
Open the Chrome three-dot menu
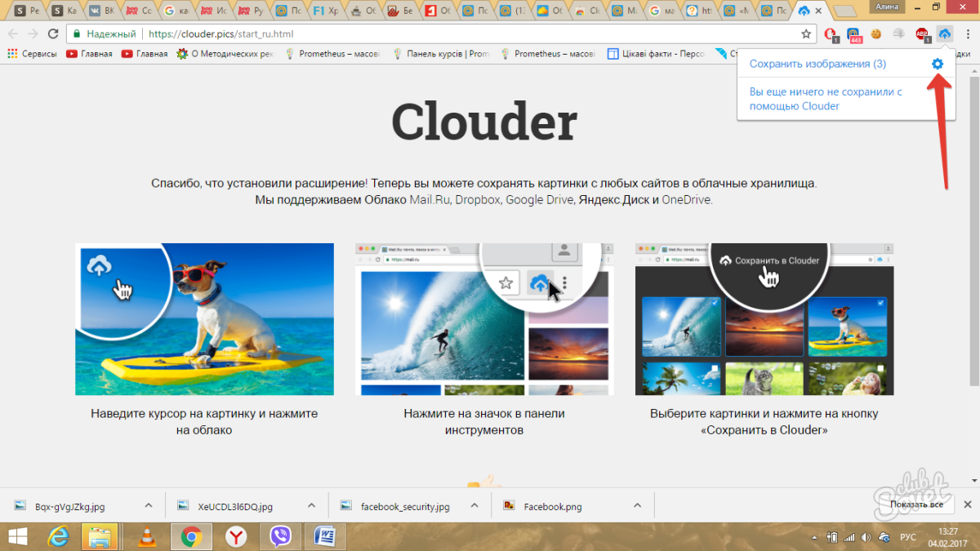tap(966, 34)
